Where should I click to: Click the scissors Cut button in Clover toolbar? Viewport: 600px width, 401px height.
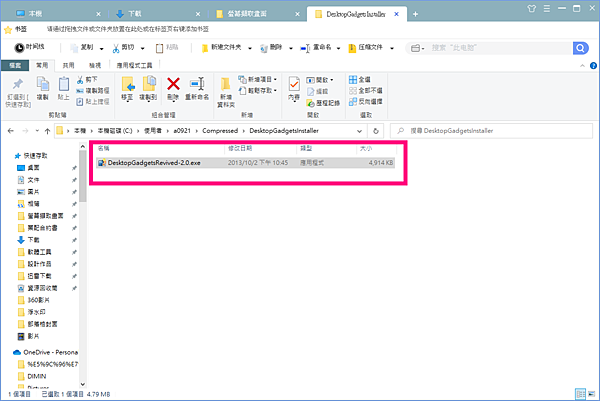coord(123,48)
